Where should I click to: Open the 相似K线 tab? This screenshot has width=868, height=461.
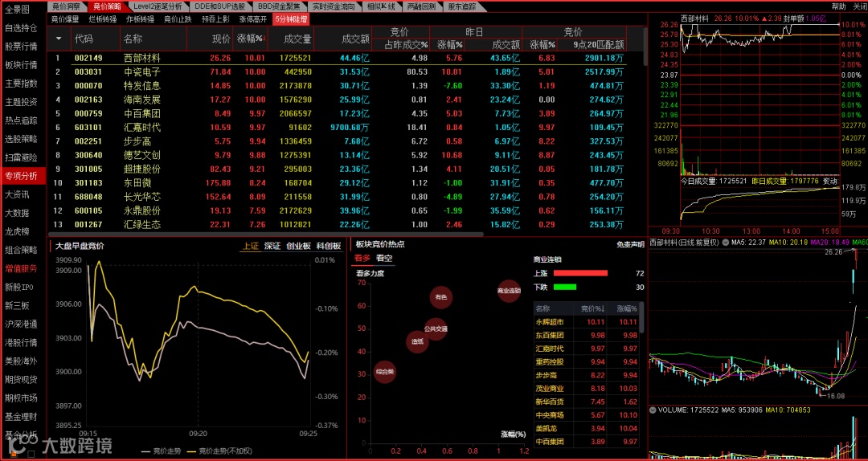pos(382,6)
